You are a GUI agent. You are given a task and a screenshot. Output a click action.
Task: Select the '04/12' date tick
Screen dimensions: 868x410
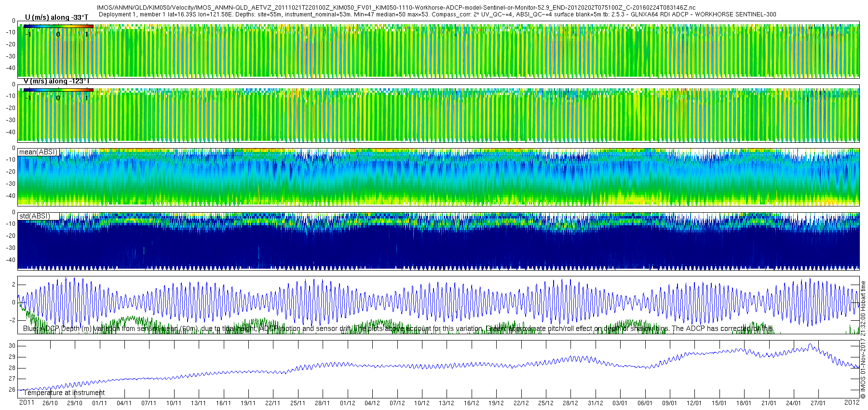[x=372, y=403]
